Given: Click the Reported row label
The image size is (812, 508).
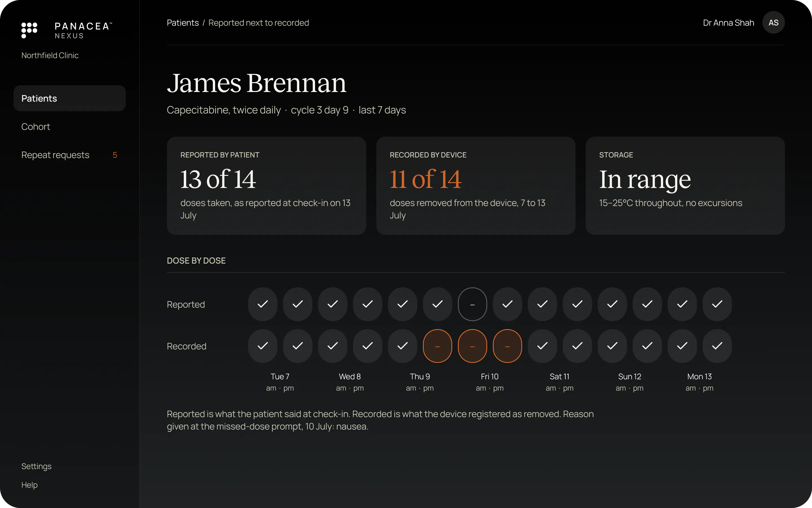Looking at the screenshot, I should pyautogui.click(x=186, y=304).
